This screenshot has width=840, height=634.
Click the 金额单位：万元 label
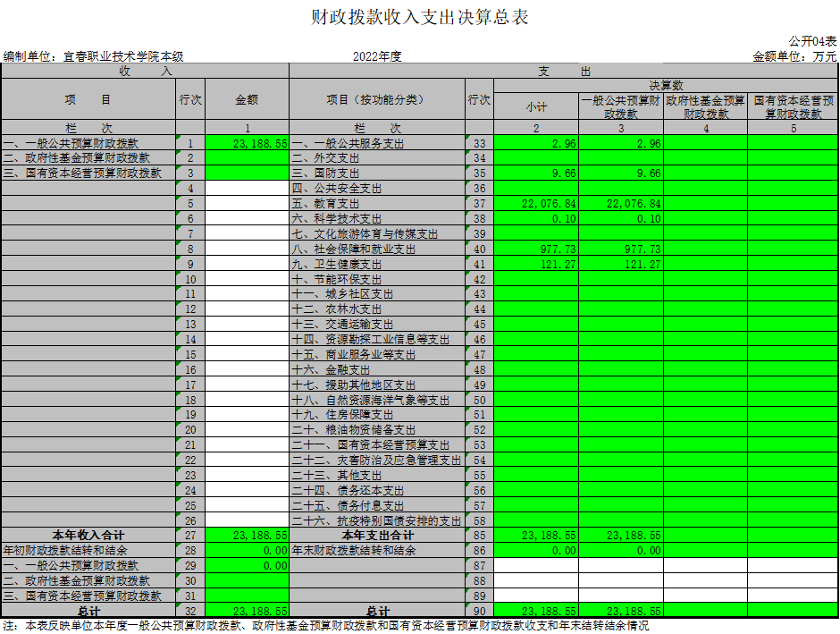click(x=794, y=56)
